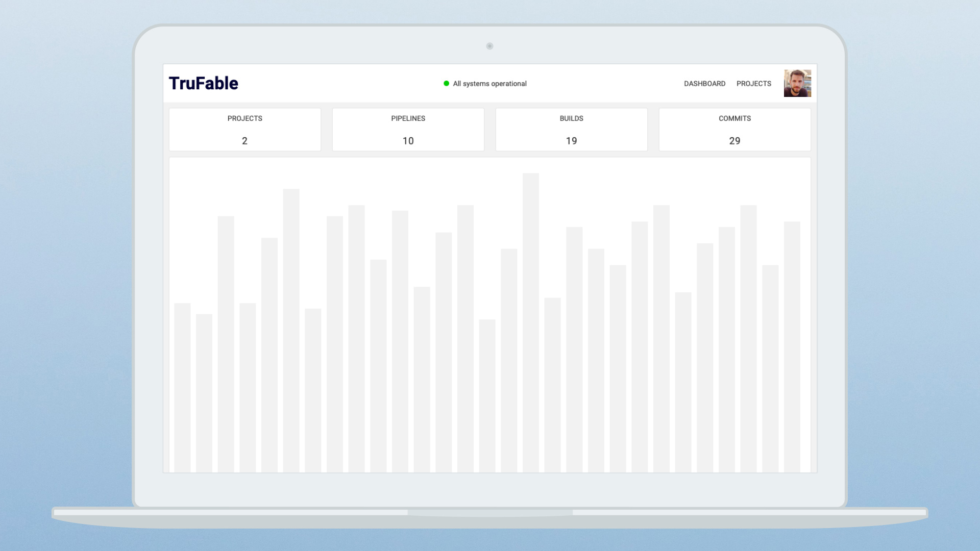The image size is (980, 551).
Task: Open the PROJECTS nav item
Action: coord(753,84)
